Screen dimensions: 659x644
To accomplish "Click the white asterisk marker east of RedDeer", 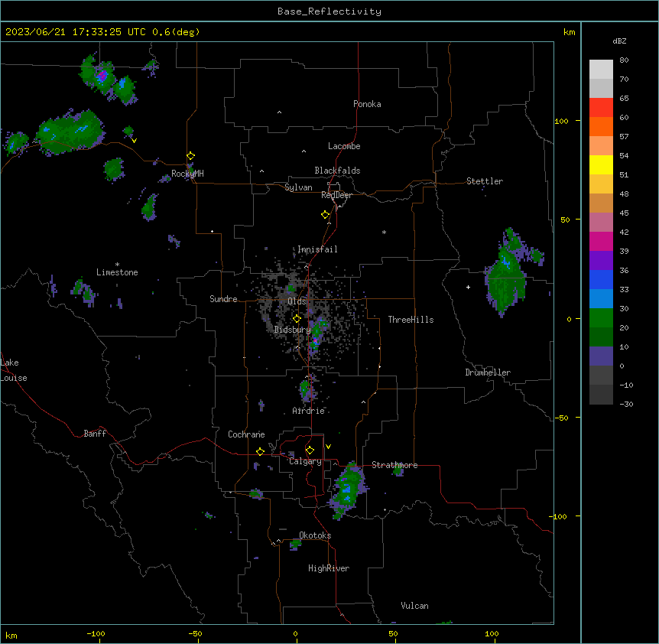I will pos(384,232).
